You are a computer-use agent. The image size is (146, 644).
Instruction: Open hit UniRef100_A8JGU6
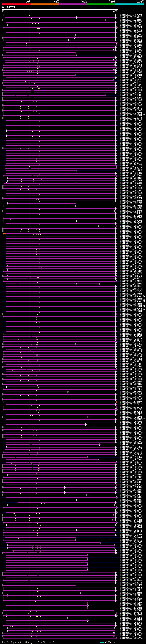point(131,15)
